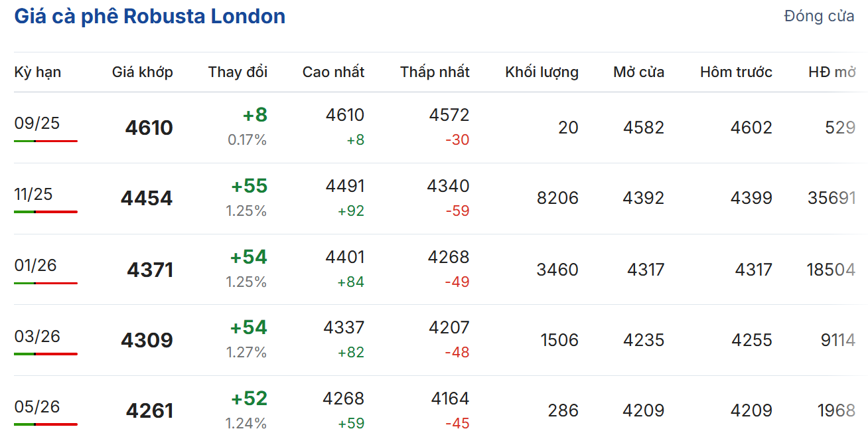Click the volume value 8206
The height and width of the screenshot is (445, 868).
557,199
